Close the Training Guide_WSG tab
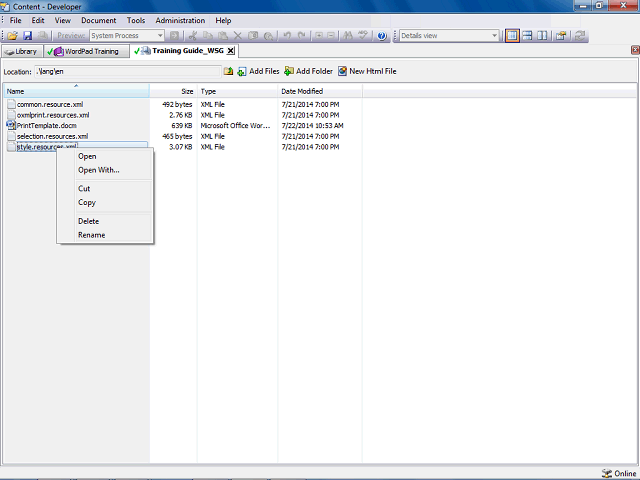640x480 pixels. point(231,51)
